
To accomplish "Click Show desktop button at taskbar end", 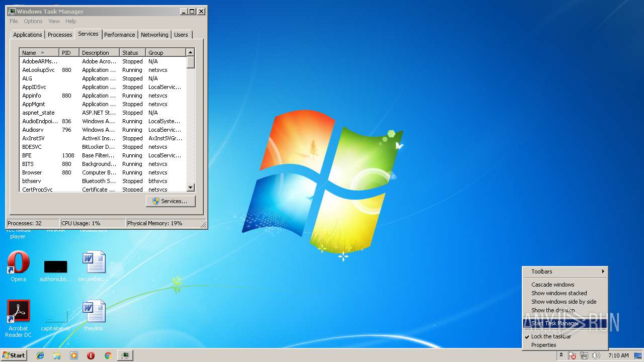I will coord(638,355).
